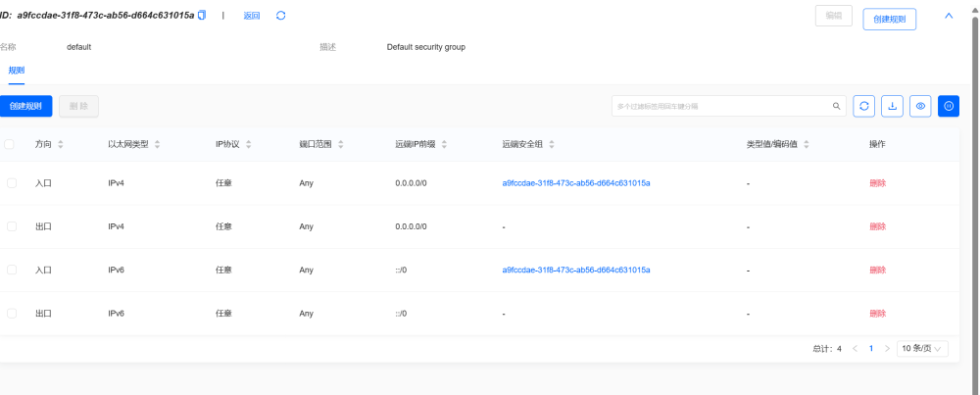Click the search magnifier icon

[x=836, y=106]
